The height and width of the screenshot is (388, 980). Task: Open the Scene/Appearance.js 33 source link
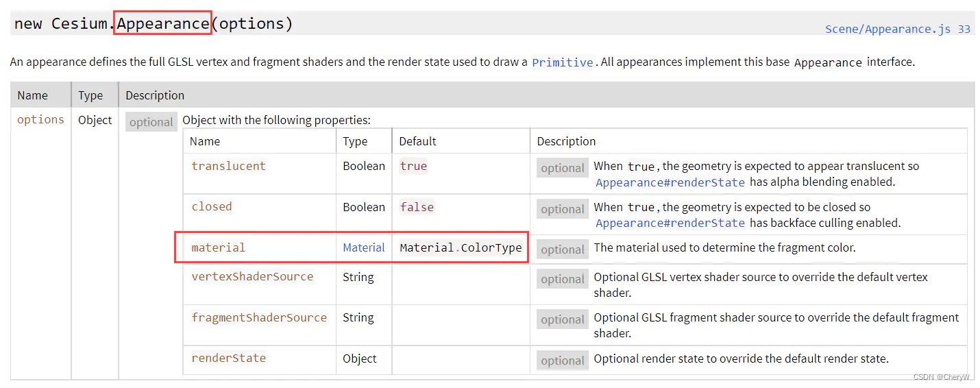(x=898, y=29)
